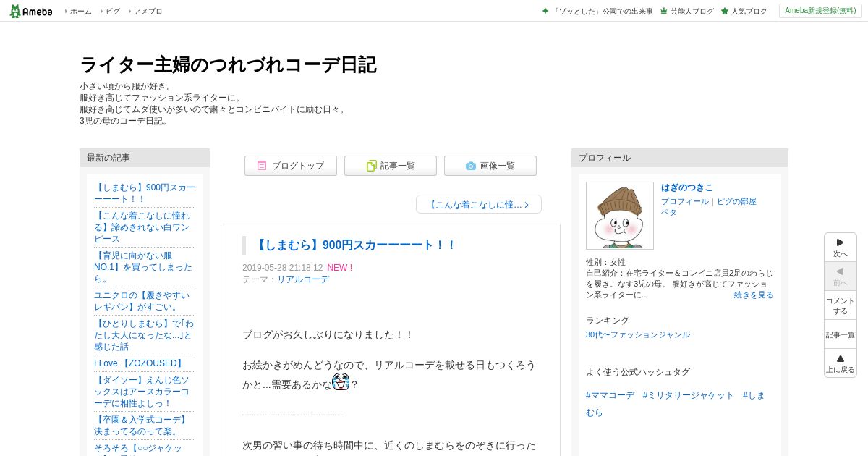This screenshot has height=456, width=868.
Task: Open theme link リアルコーデ
Action: pos(303,279)
